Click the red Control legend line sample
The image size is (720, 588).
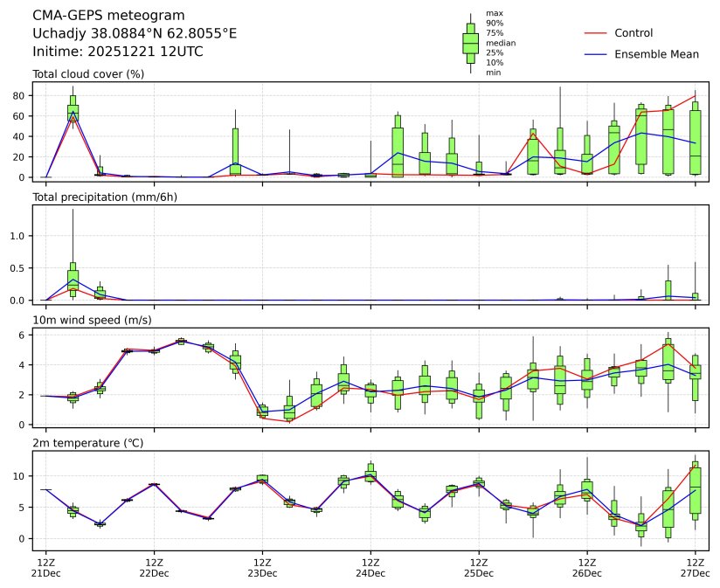pyautogui.click(x=596, y=33)
